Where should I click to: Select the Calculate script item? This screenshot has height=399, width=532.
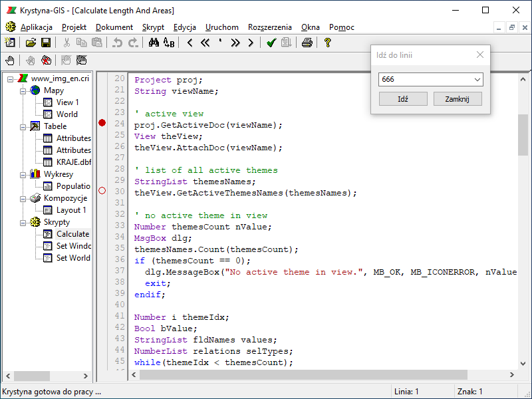click(73, 234)
